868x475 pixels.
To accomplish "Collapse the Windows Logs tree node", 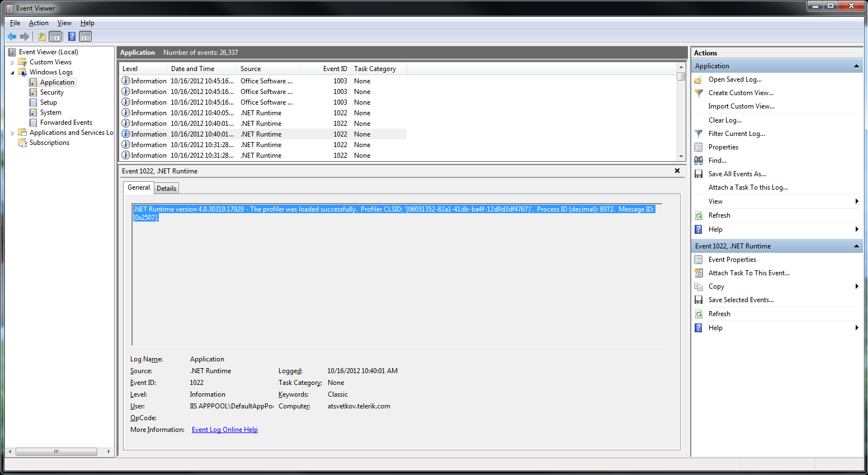I will (12, 73).
